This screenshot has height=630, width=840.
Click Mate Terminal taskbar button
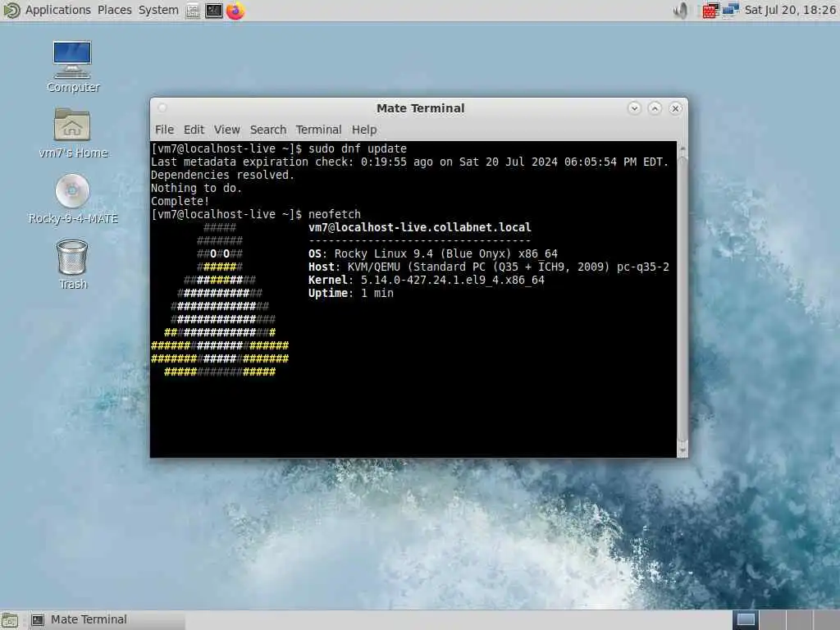point(107,620)
